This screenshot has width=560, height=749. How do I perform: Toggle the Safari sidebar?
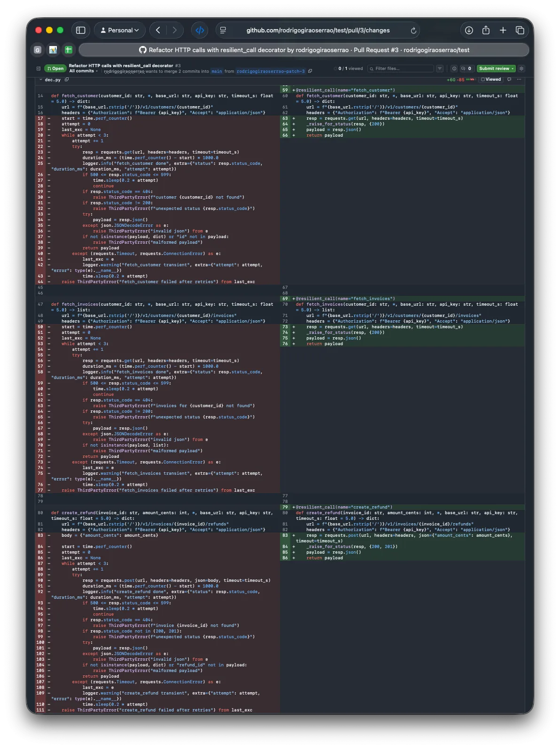[81, 30]
